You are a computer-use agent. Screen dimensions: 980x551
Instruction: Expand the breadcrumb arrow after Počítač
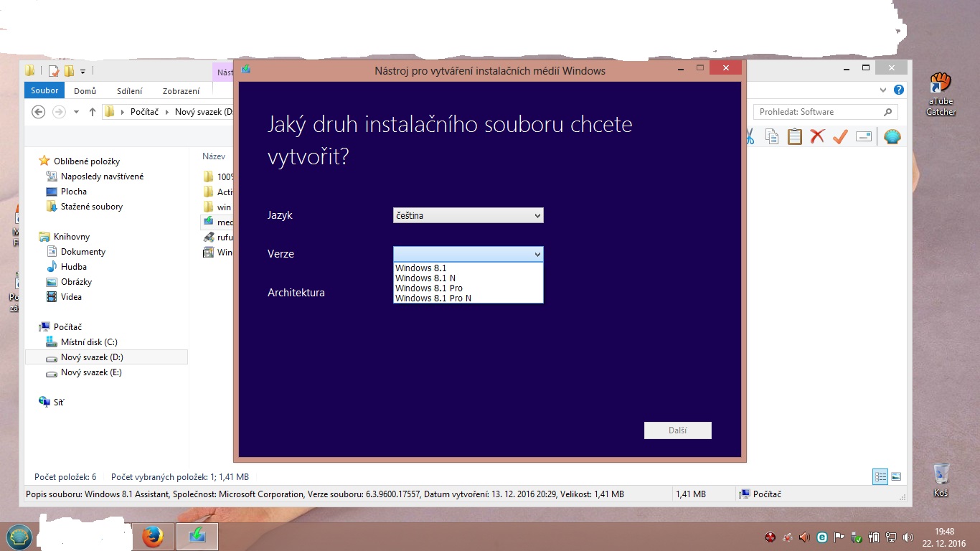pos(169,112)
